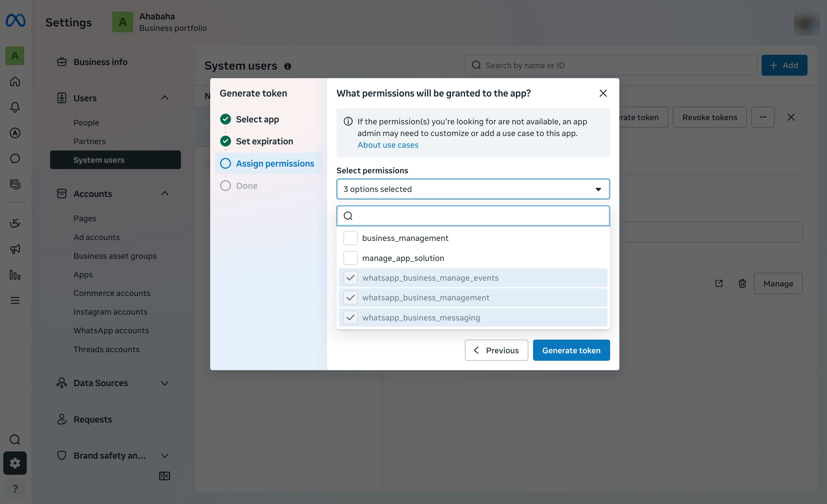827x504 pixels.
Task: Open notifications bell icon
Action: 15,107
